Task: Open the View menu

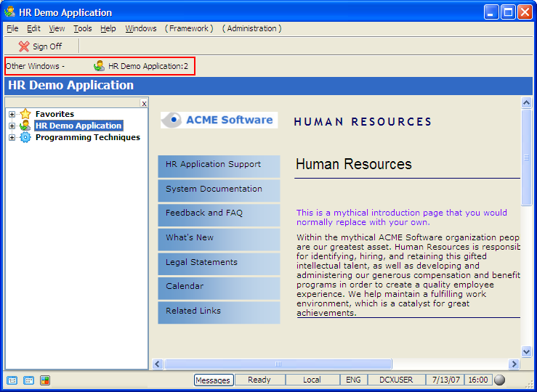Action: click(x=57, y=28)
